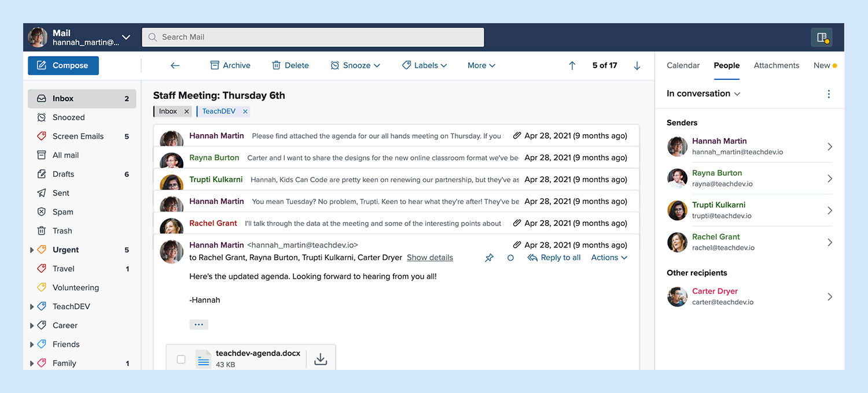Switch to the Attachments tab
Image resolution: width=868 pixels, height=393 pixels.
coord(776,66)
